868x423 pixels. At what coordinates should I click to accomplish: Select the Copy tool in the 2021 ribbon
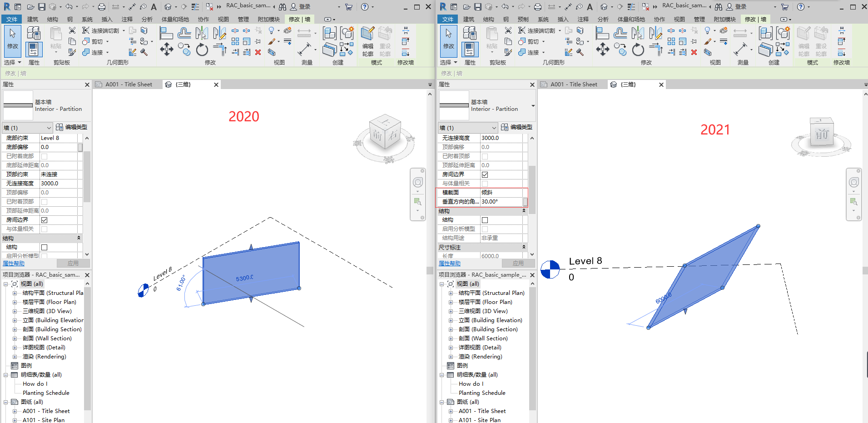click(x=620, y=49)
